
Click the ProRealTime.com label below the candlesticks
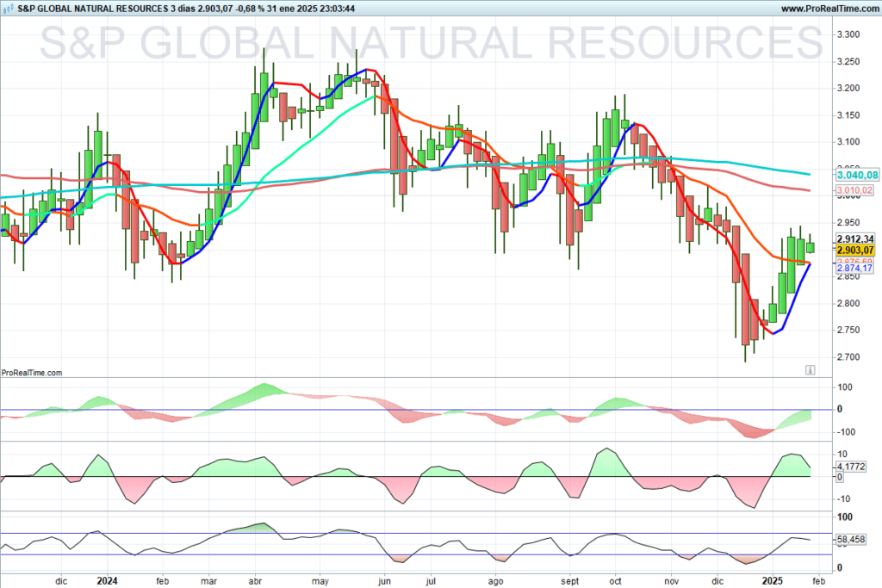click(32, 373)
